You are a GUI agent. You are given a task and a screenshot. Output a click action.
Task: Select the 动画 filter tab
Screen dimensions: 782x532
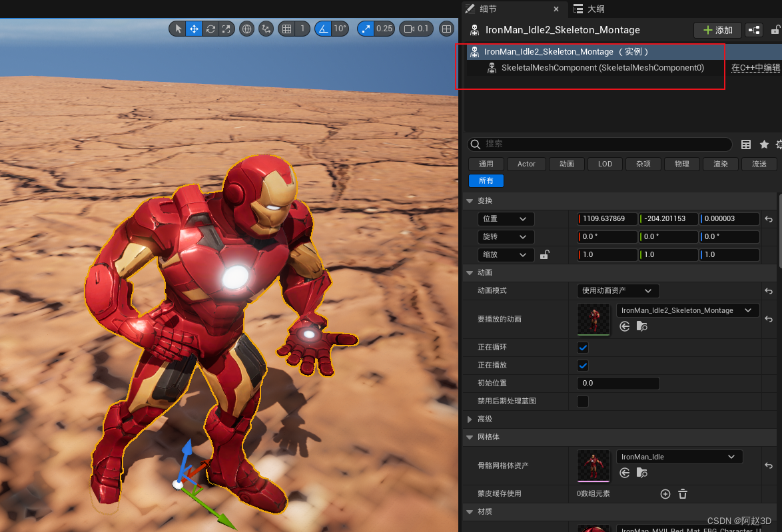567,164
